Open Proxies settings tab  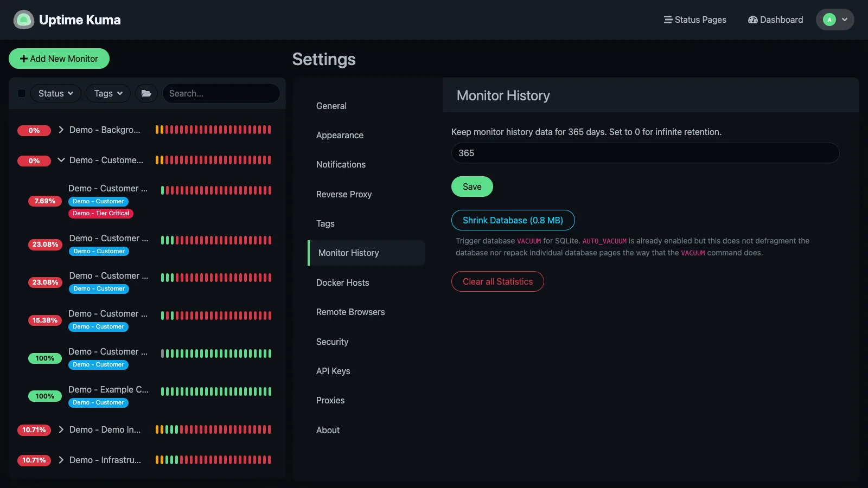[x=366, y=400]
